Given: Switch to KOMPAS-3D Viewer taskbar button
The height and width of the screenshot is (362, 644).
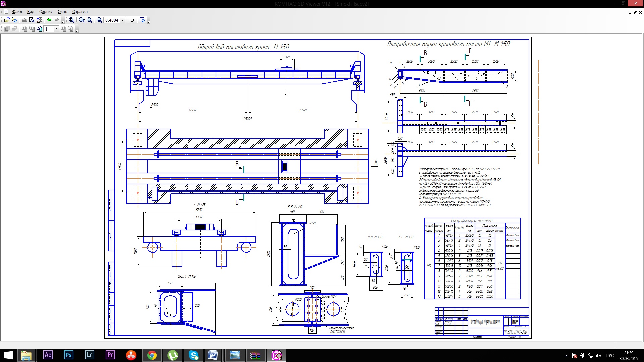Looking at the screenshot, I should (277, 355).
